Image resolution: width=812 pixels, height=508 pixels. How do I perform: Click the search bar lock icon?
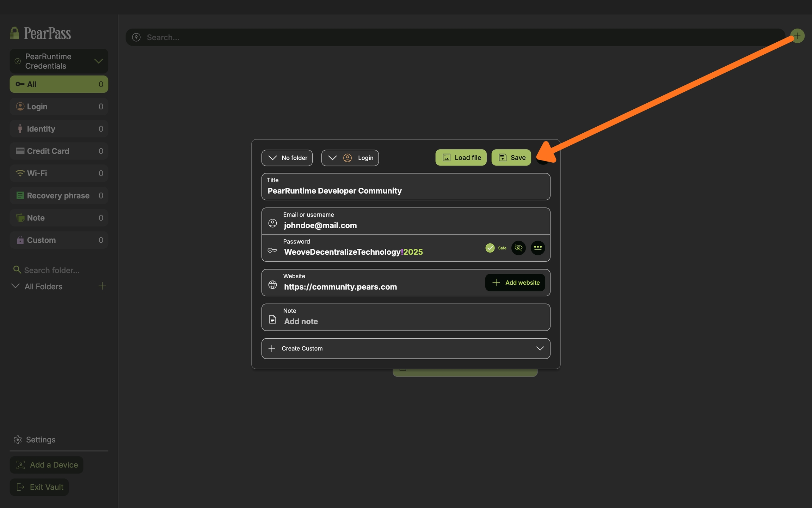(x=136, y=37)
